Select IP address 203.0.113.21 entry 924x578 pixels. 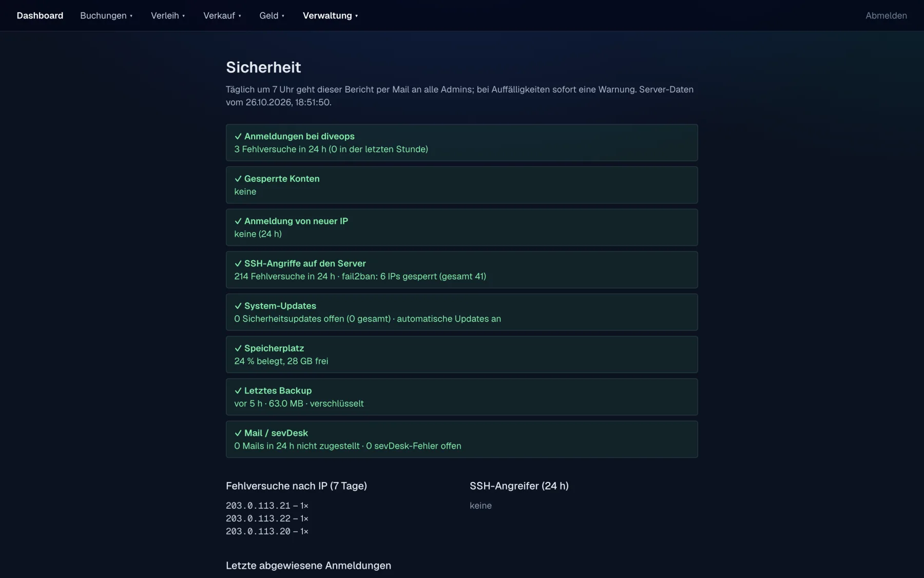click(267, 506)
